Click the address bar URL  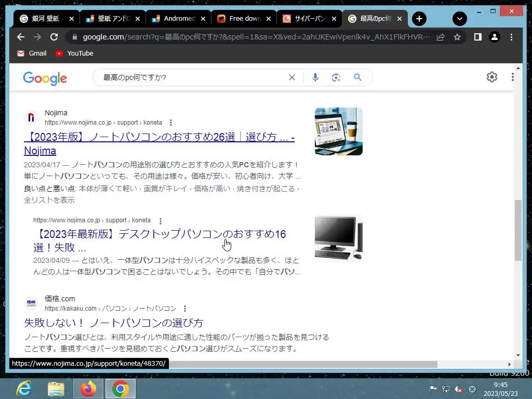point(256,37)
